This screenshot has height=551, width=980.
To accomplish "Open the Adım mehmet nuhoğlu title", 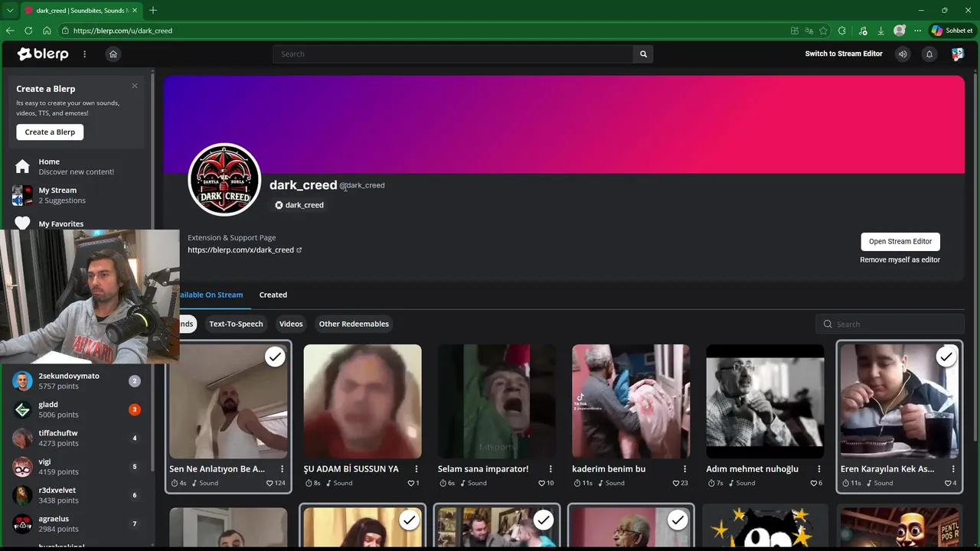I will [x=752, y=469].
